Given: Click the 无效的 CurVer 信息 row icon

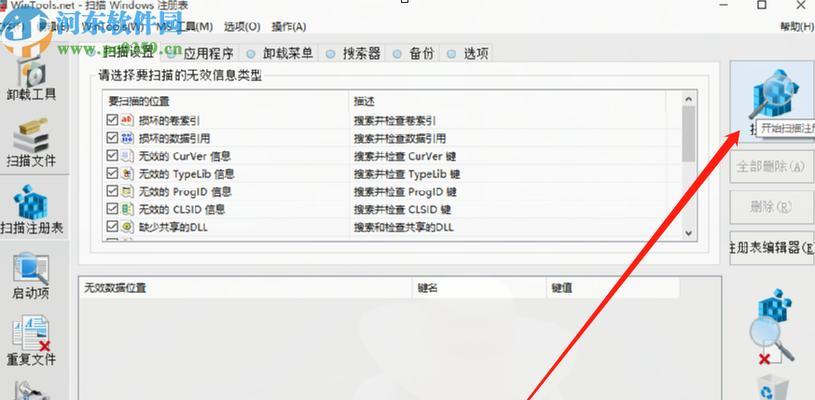Looking at the screenshot, I should [x=127, y=156].
